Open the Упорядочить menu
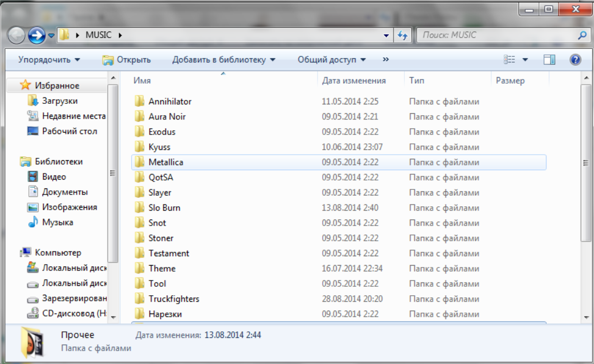Image resolution: width=594 pixels, height=364 pixels. click(49, 60)
